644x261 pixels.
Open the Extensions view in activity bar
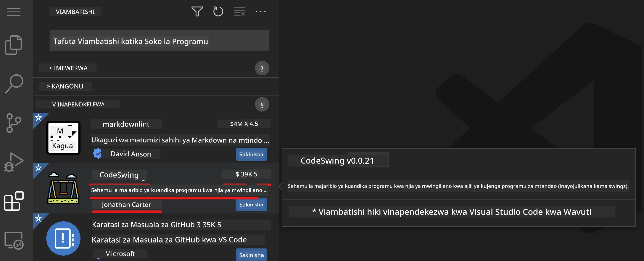(x=14, y=201)
